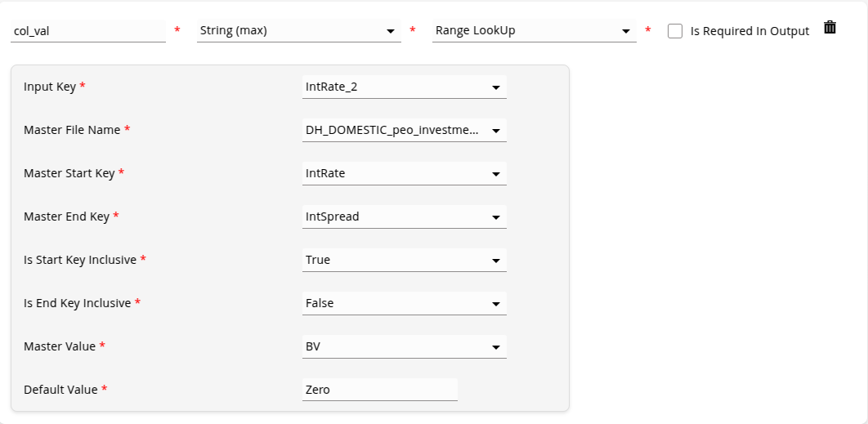Viewport: 868px width, 424px height.
Task: Open Is End Key Inclusive dropdown
Action: click(x=404, y=303)
